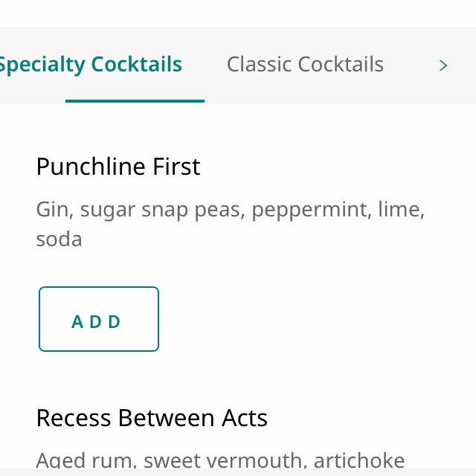Click the teal underline below Specialty Cocktails

[x=135, y=100]
